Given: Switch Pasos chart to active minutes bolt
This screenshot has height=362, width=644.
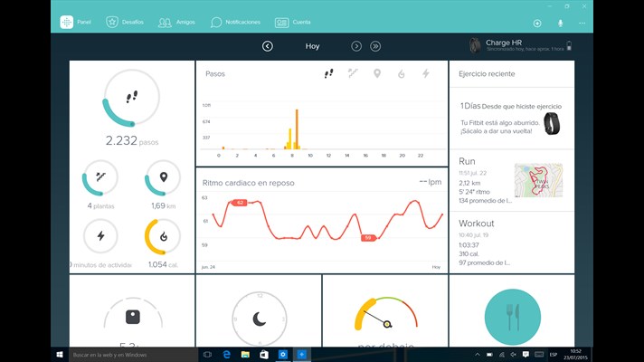Looking at the screenshot, I should coord(425,73).
